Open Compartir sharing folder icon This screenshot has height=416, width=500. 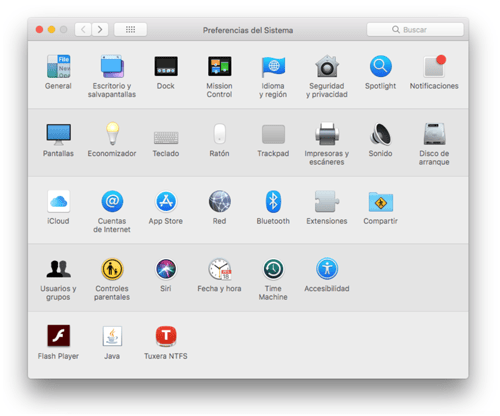tap(380, 202)
